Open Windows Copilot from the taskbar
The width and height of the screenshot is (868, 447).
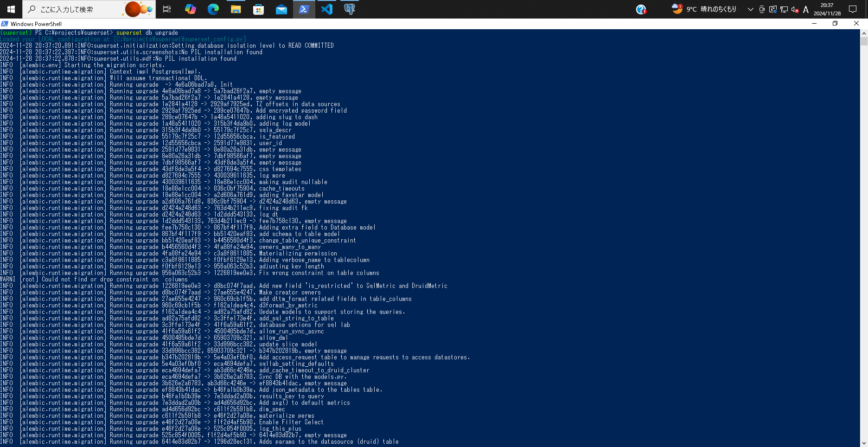click(x=190, y=9)
